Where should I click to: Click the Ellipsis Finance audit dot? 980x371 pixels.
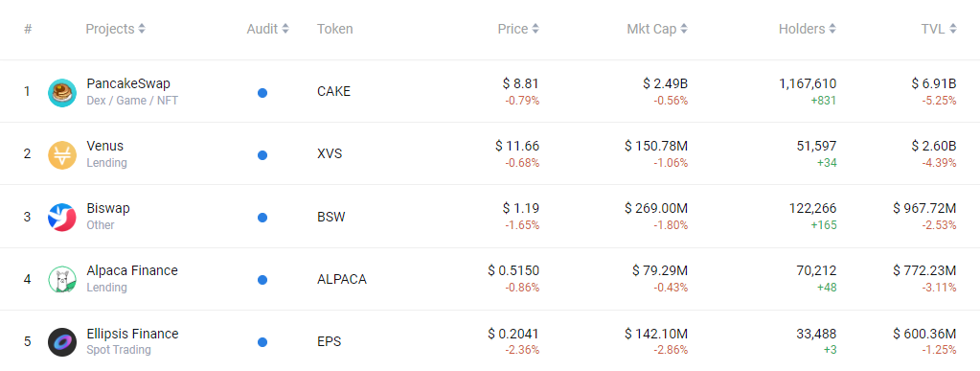coord(262,342)
